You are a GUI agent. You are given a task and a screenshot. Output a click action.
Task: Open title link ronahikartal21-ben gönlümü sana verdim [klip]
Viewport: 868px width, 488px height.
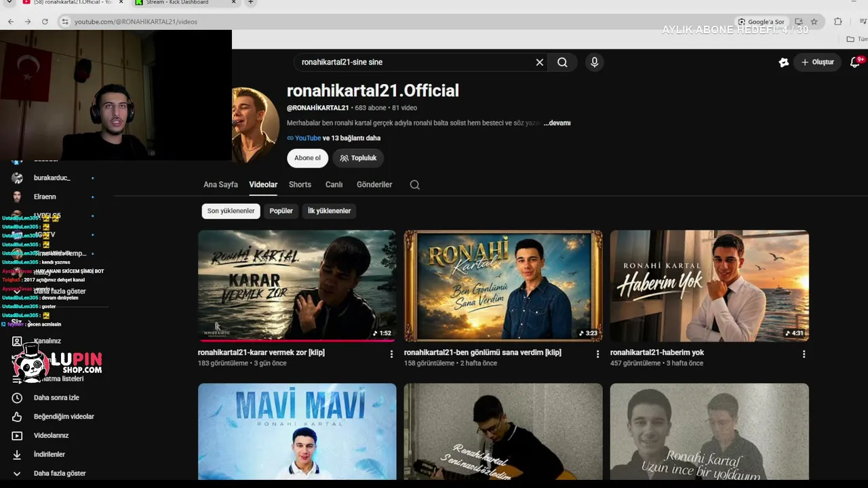coord(483,352)
